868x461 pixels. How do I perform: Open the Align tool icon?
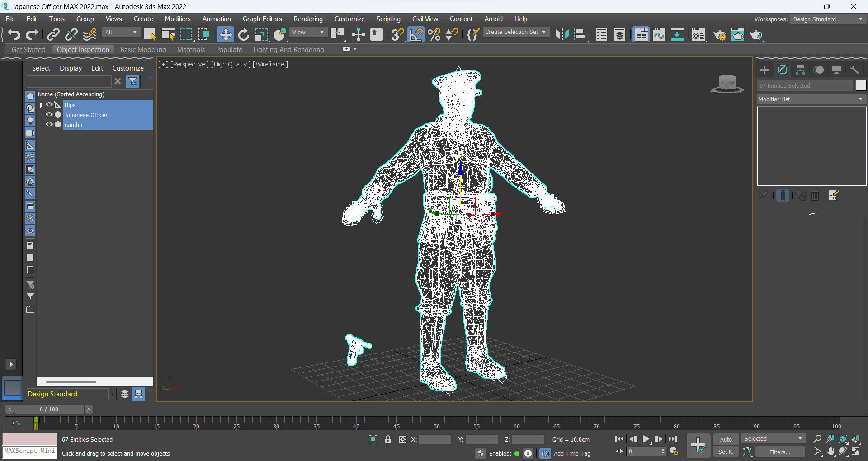(x=580, y=35)
